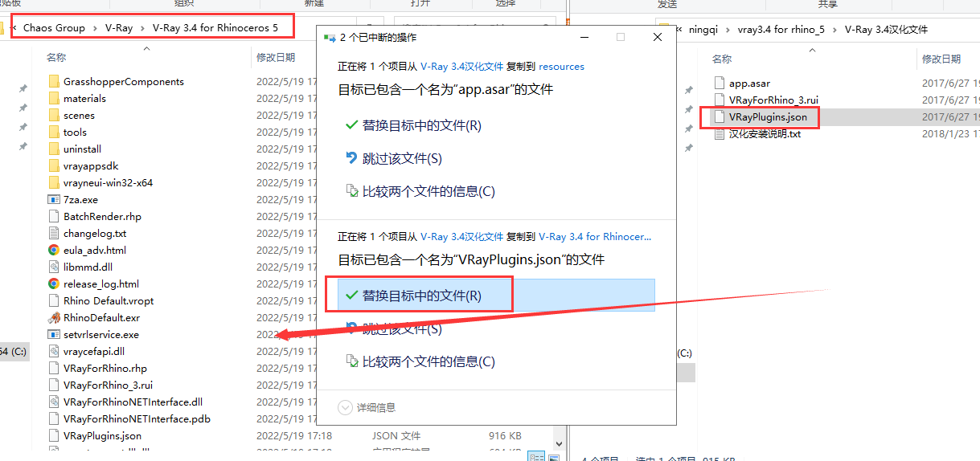Screen dimensions: 980x461
Task: Select VRayForRhinoNETInterface.pdb file
Action: coord(137,418)
